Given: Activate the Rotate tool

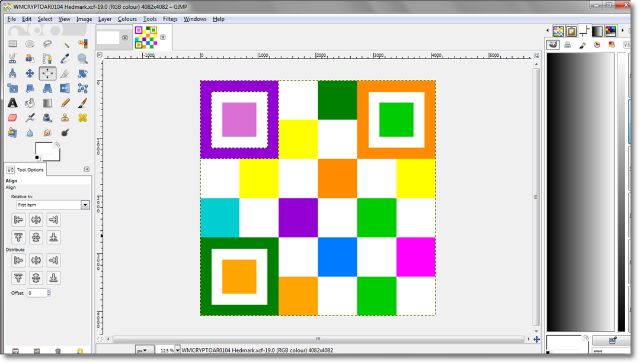Looking at the screenshot, I should click(x=82, y=73).
